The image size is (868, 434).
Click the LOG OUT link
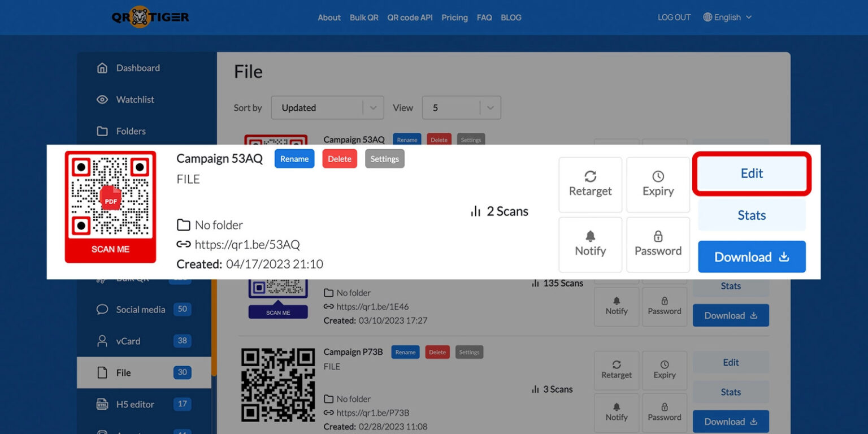point(674,18)
